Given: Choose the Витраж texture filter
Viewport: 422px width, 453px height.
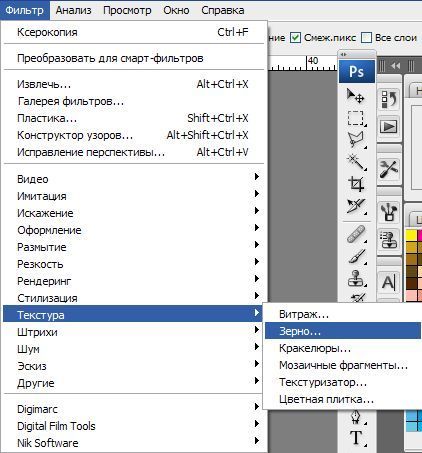Looking at the screenshot, I should [x=343, y=314].
